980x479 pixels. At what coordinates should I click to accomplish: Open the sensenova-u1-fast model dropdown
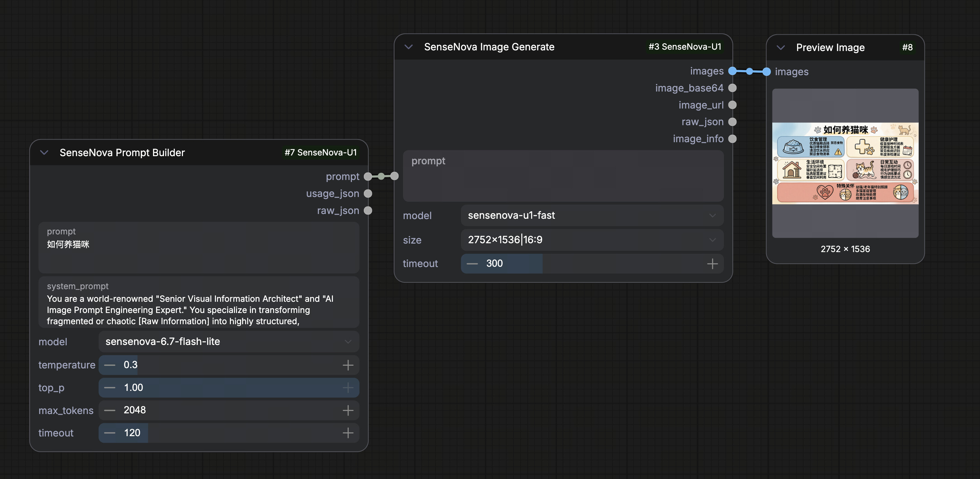pyautogui.click(x=592, y=215)
